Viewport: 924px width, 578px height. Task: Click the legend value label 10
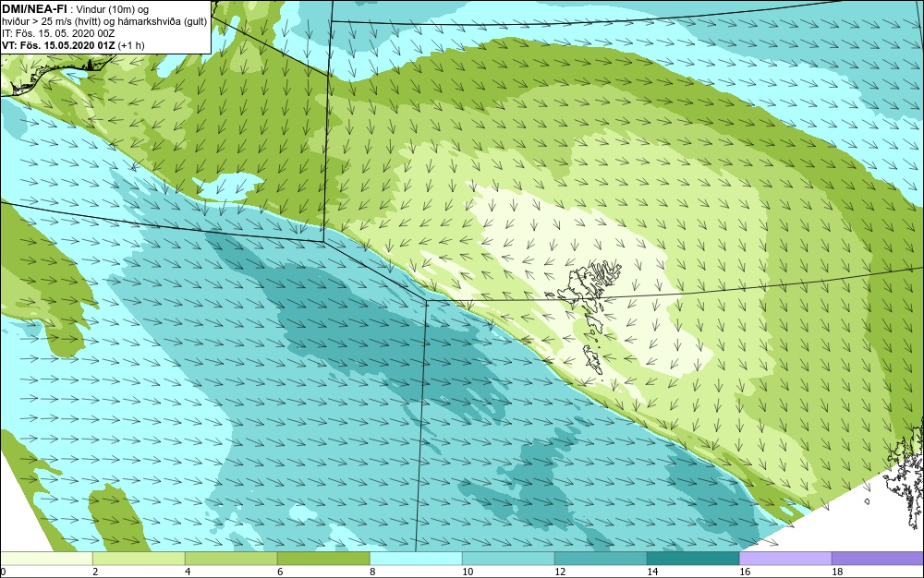[468, 572]
